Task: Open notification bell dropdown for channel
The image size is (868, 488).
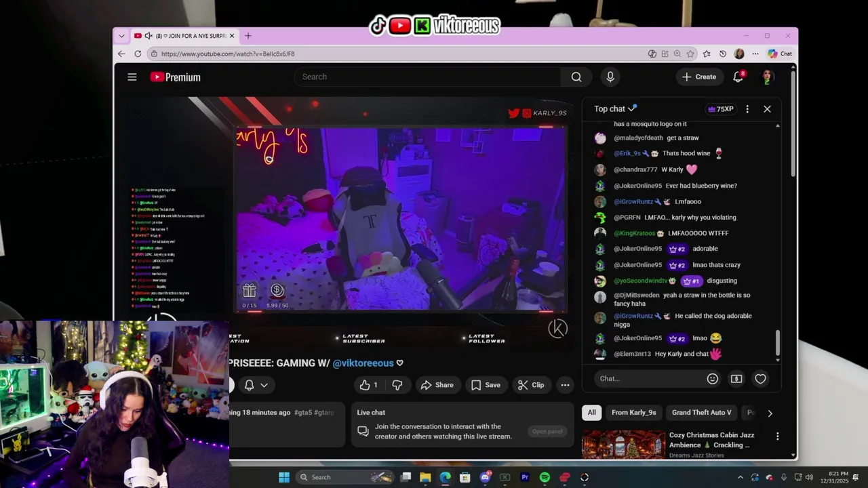Action: pos(256,385)
